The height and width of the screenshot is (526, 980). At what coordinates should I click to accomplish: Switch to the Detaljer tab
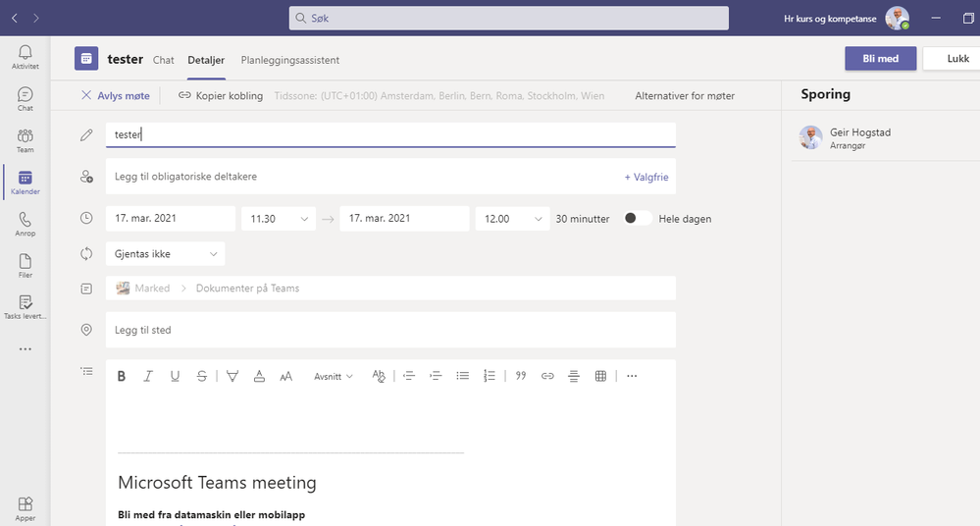(206, 60)
